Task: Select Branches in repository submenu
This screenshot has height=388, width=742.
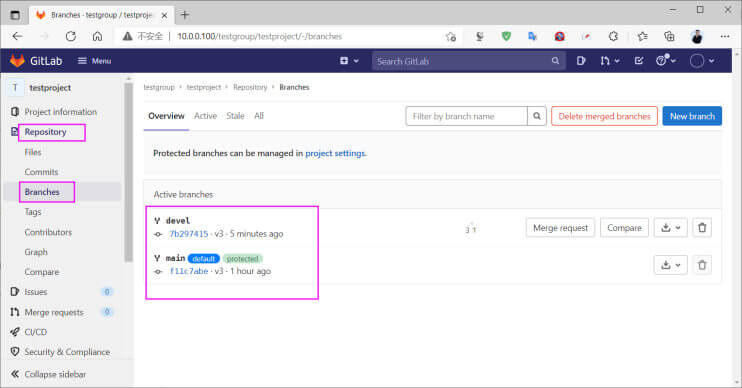Action: (42, 192)
